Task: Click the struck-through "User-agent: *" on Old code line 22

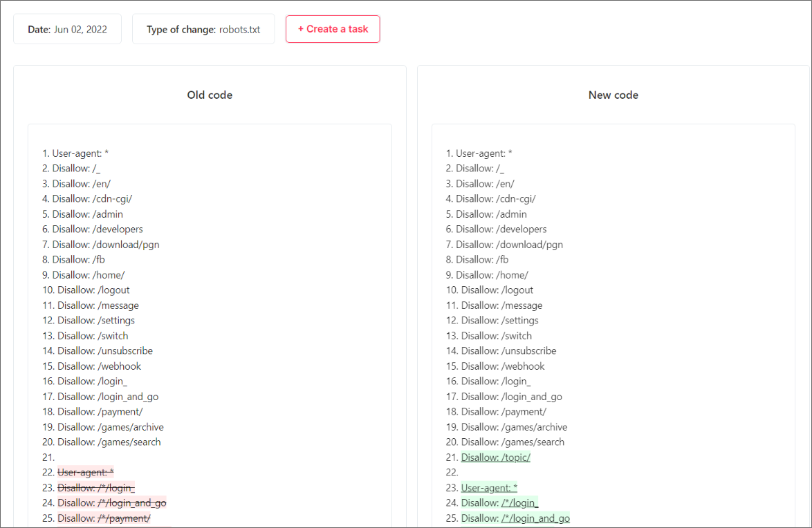Action: pos(85,472)
